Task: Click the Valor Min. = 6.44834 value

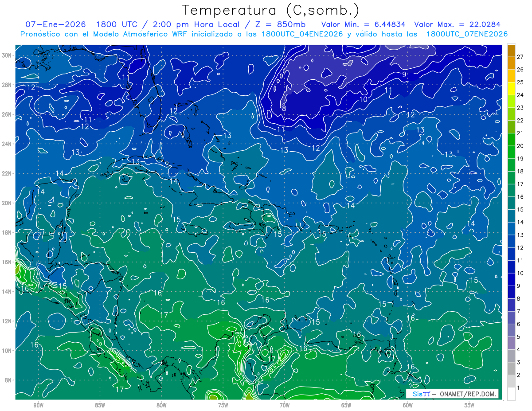Action: point(363,24)
